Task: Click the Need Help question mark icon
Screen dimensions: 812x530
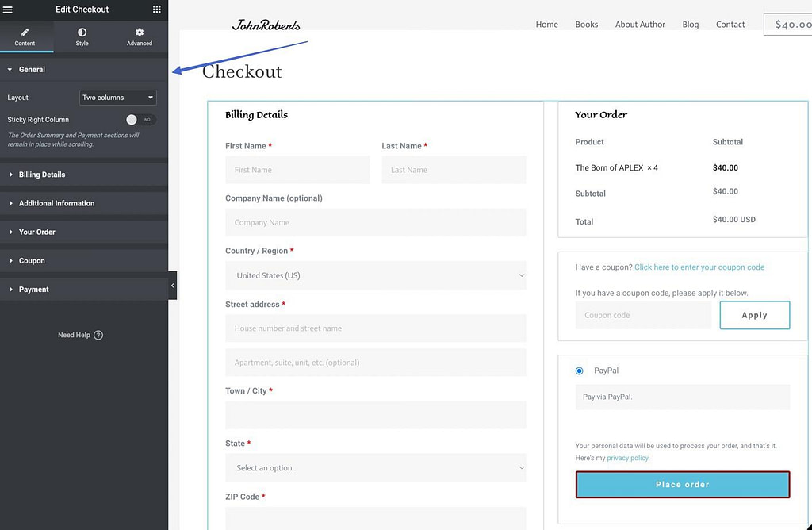Action: pyautogui.click(x=98, y=335)
